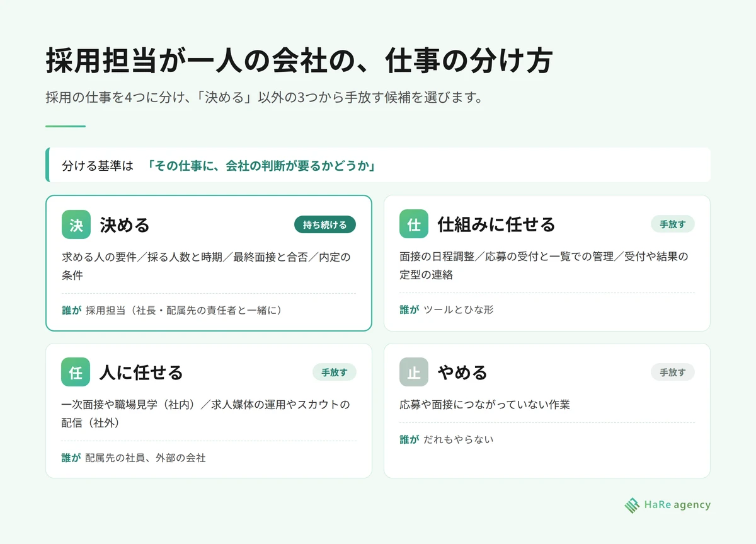Viewport: 756px width, 544px height.
Task: Click the 誰が label in 仕組みに任せる card
Action: [x=409, y=310]
